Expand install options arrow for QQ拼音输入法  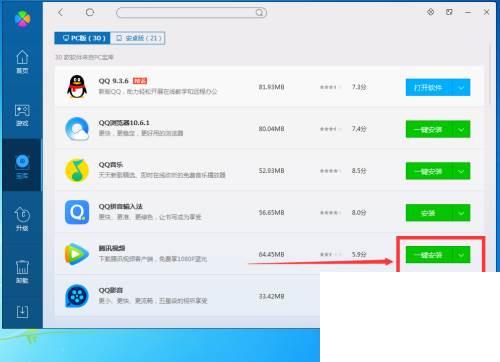click(461, 213)
